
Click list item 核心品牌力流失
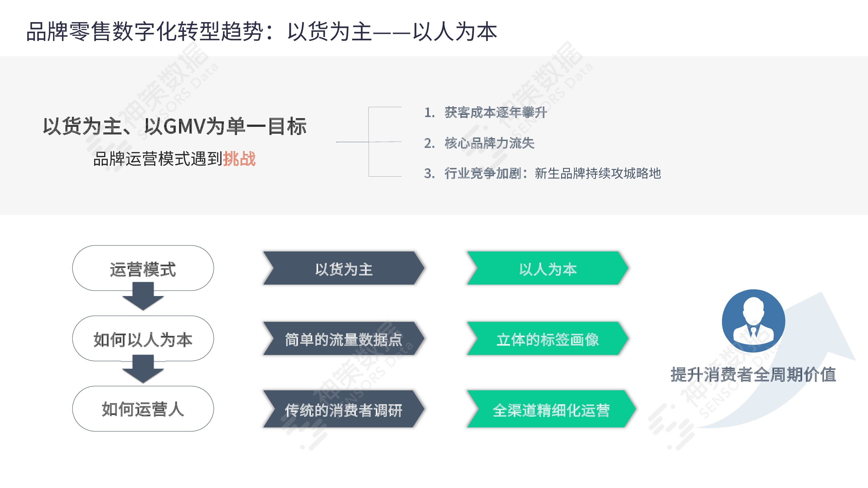click(489, 143)
